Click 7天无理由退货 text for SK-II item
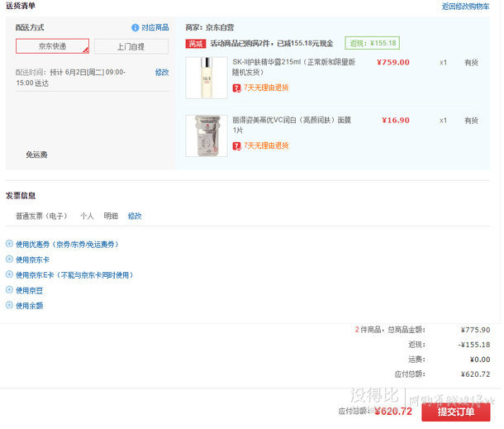Image resolution: width=504 pixels, height=429 pixels. 266,88
